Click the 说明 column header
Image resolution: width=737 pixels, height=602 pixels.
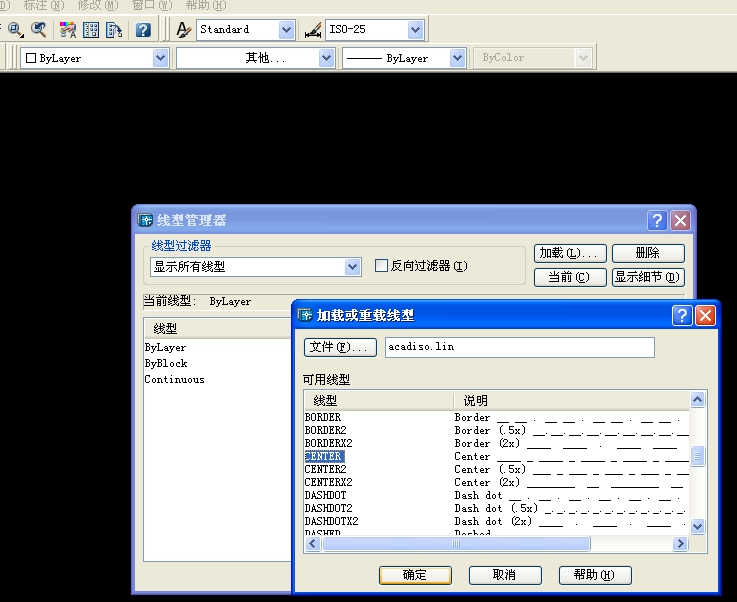[x=571, y=401]
